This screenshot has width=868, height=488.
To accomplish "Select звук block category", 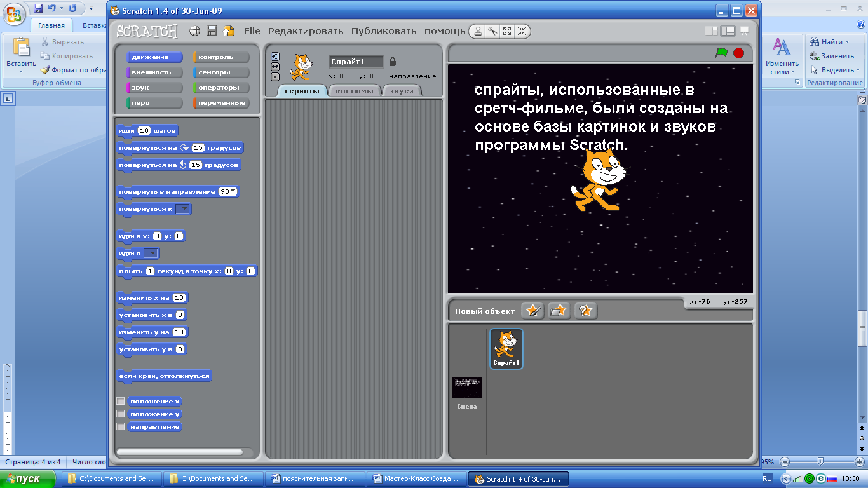I will coord(154,88).
